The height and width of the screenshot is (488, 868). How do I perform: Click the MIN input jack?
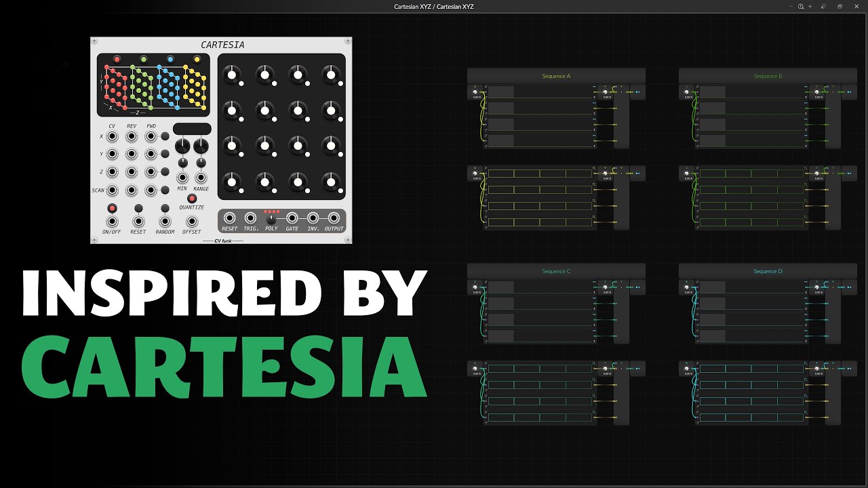click(x=182, y=178)
